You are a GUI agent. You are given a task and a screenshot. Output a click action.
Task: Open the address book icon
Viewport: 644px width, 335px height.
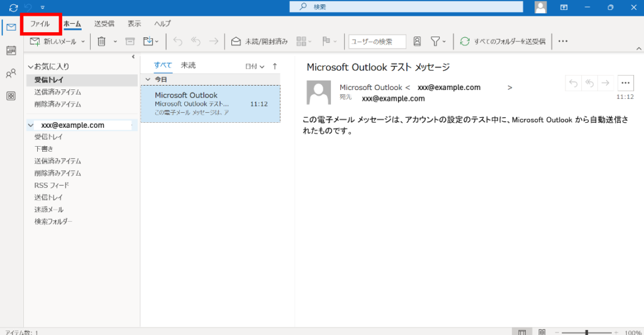tap(417, 42)
